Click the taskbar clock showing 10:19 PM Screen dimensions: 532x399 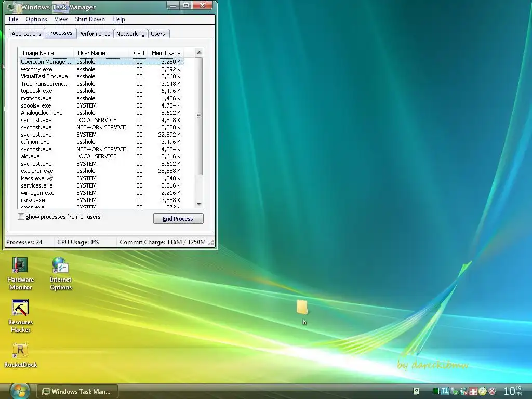[x=513, y=391]
